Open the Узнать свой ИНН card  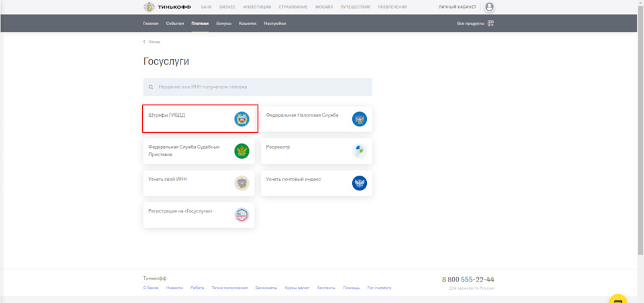click(x=199, y=183)
